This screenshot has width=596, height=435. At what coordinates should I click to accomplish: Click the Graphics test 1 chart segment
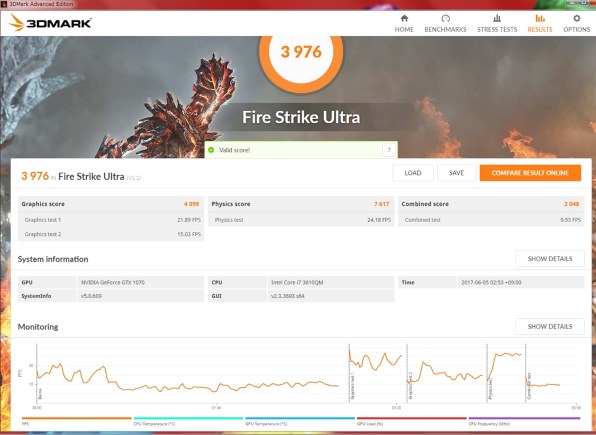[x=378, y=373]
